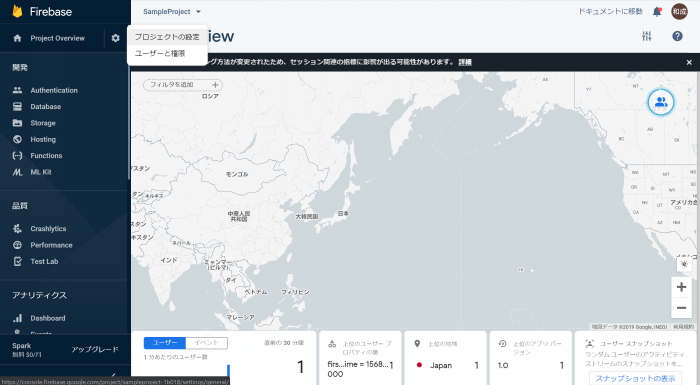Click the Project Overview label
Image resolution: width=700 pixels, height=385 pixels.
coord(58,38)
